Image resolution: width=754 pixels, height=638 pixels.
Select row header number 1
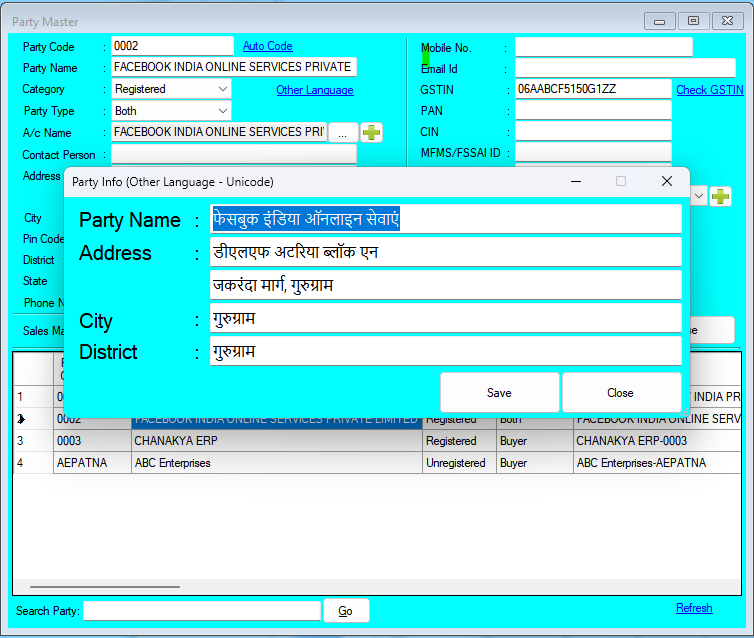tap(33, 397)
